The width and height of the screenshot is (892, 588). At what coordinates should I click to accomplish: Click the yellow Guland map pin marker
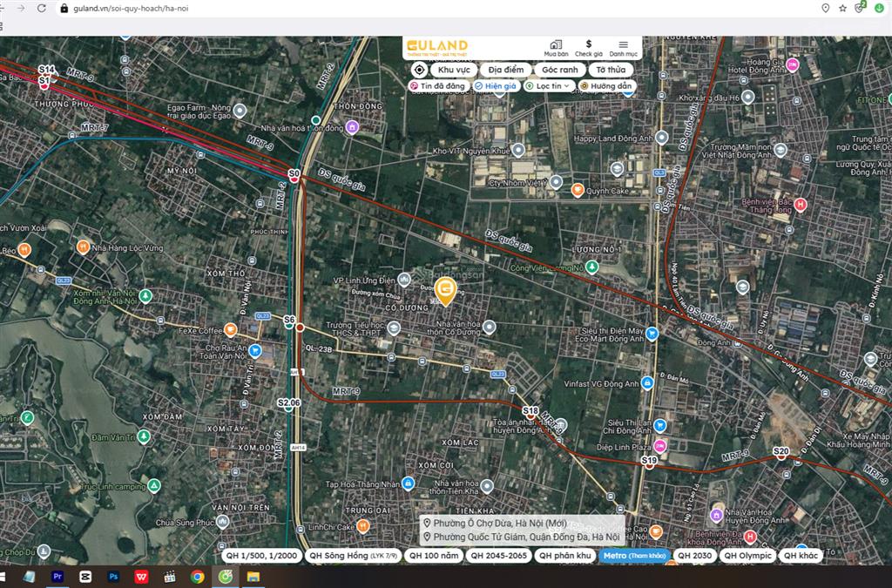click(x=445, y=292)
